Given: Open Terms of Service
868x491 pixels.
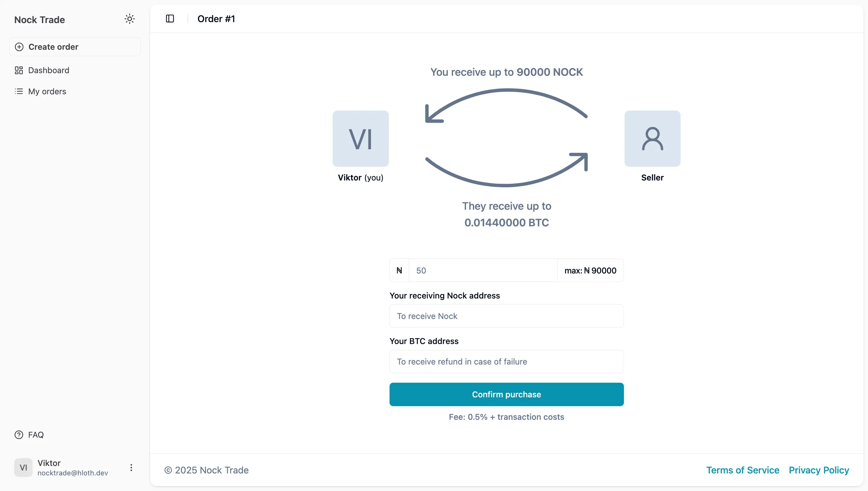Looking at the screenshot, I should [743, 470].
